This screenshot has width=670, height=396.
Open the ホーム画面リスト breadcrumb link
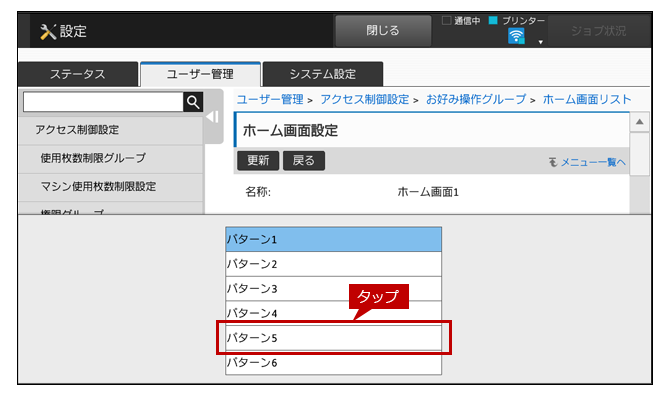point(587,100)
